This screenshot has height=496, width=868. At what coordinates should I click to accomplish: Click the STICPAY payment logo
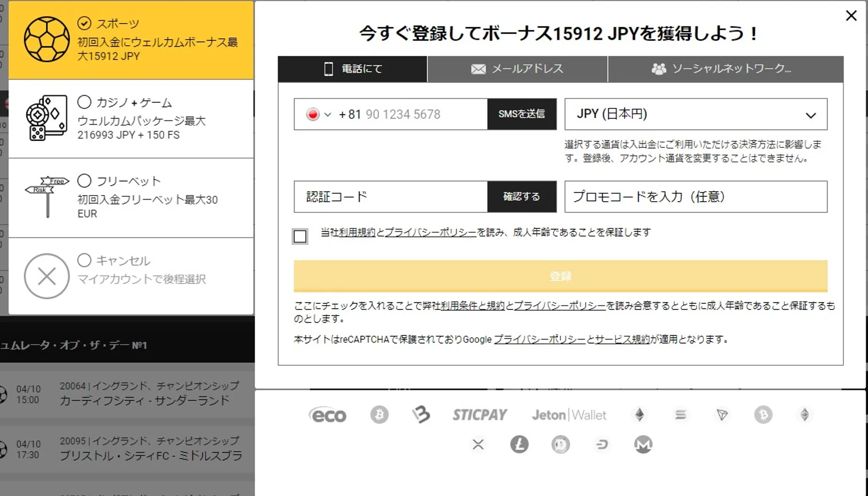click(x=480, y=415)
